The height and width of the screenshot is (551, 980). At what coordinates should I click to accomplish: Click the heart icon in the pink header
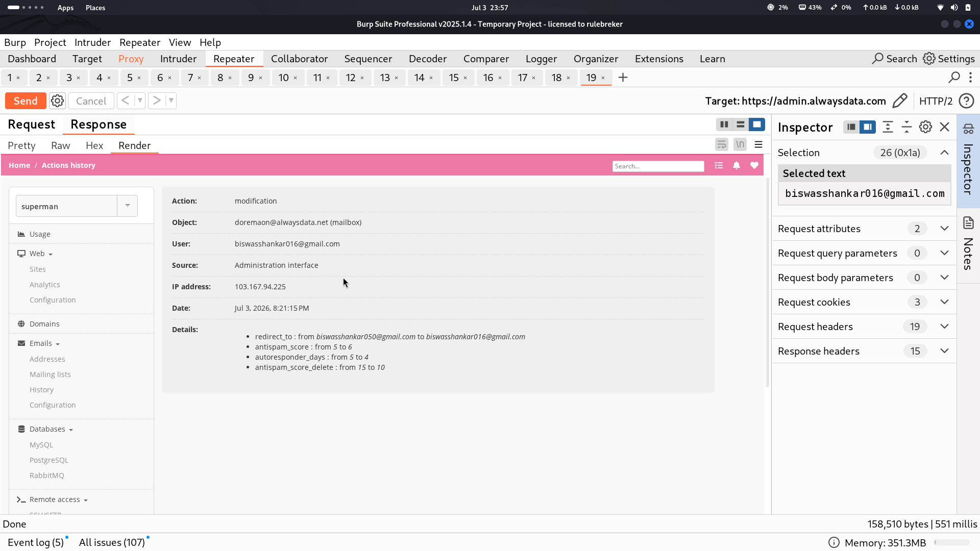(754, 165)
